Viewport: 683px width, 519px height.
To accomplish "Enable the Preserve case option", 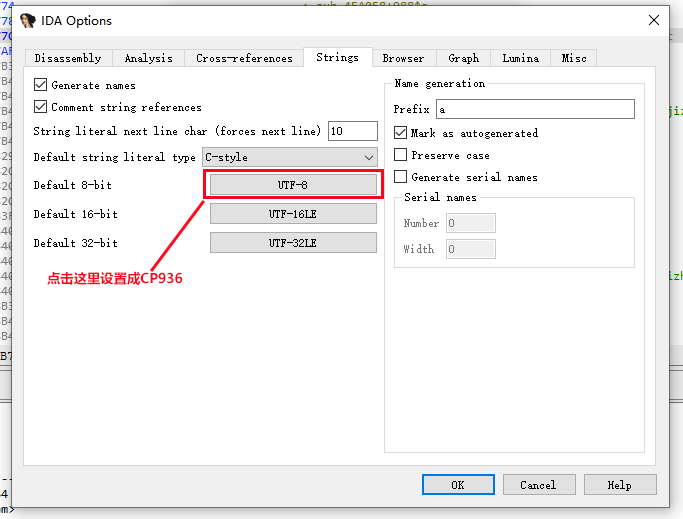I will pos(400,155).
